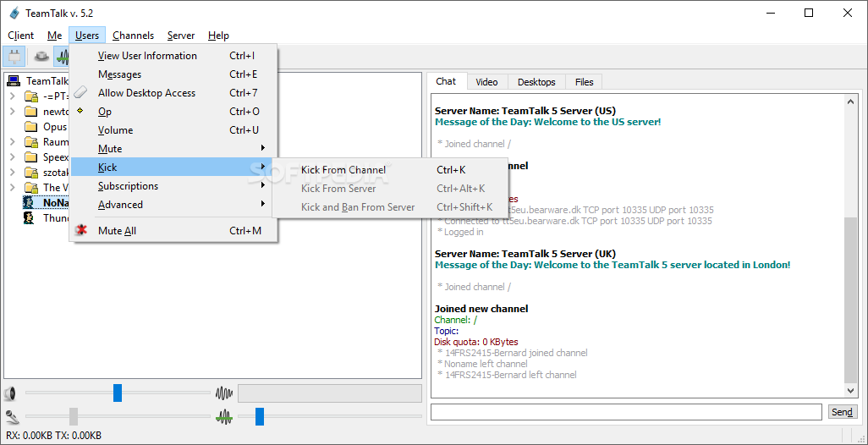Screen dimensions: 868x445
Task: Open the Channels menu
Action: tap(134, 36)
